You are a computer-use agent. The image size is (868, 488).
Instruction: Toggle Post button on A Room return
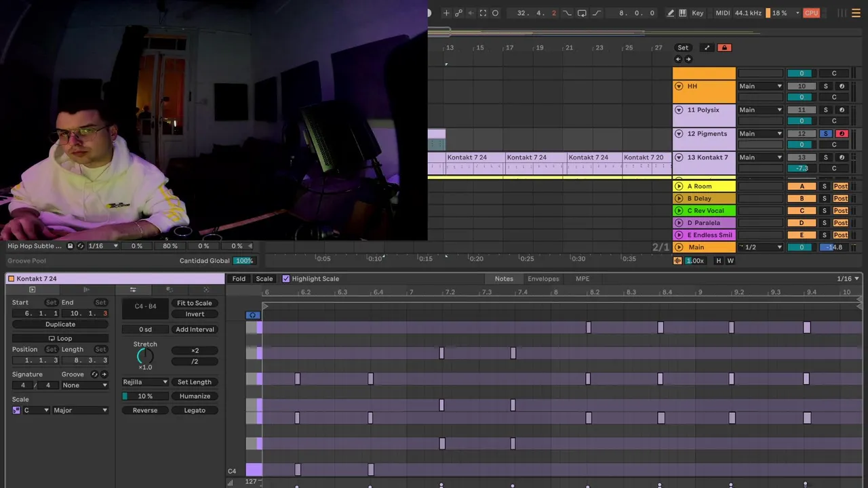[x=841, y=186]
